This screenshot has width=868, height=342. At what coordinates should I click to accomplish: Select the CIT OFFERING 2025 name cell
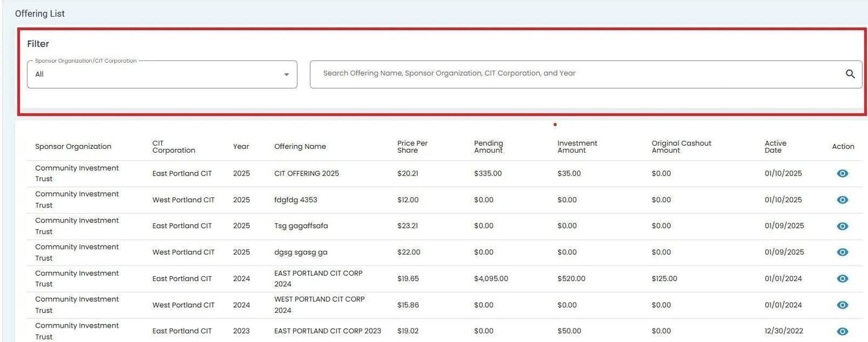click(x=306, y=174)
